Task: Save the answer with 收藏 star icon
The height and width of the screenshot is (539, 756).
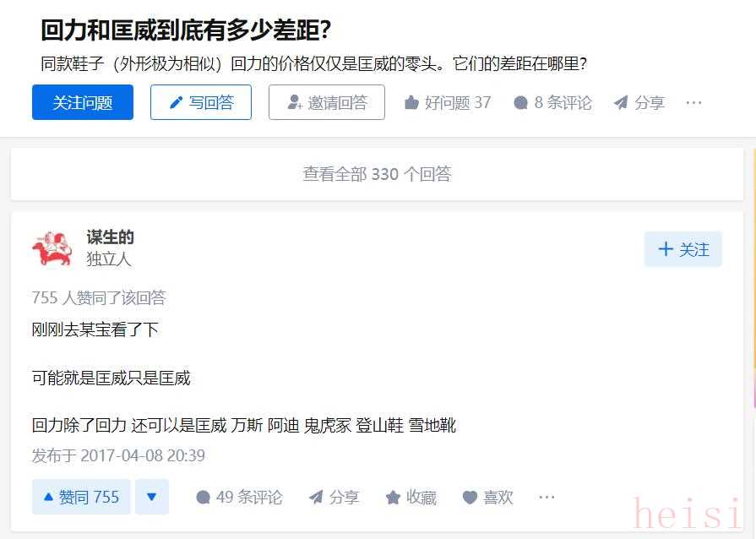Action: [x=393, y=497]
